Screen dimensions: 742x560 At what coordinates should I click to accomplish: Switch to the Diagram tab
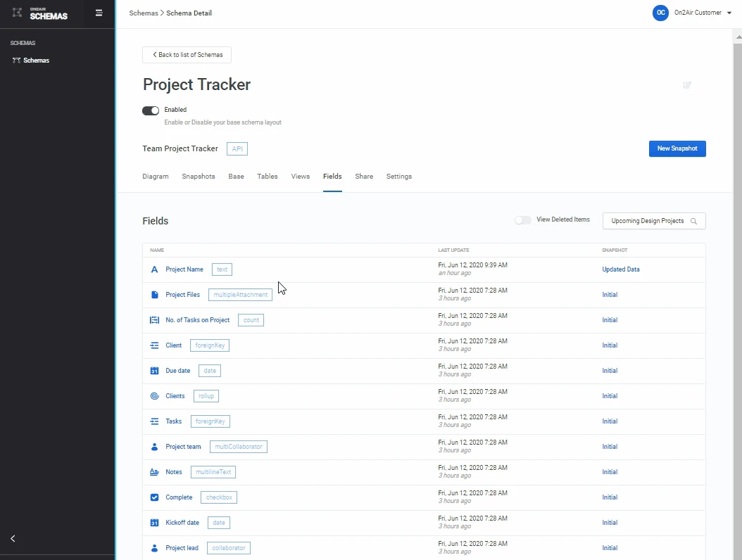156,177
